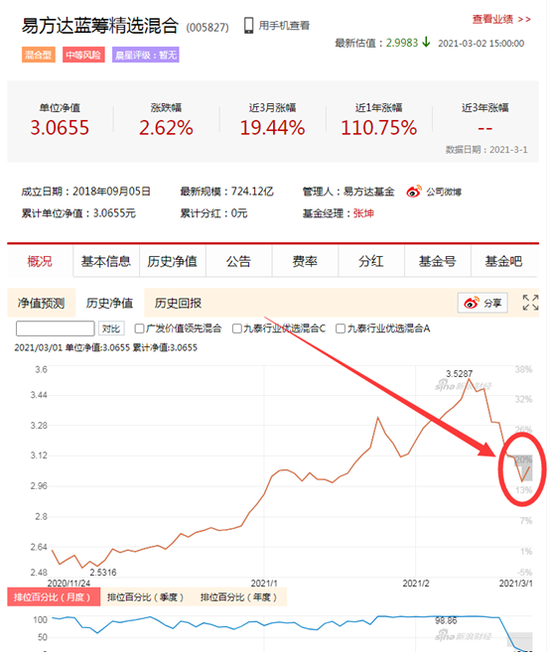Click the 最新规模 724.12亿 text
The height and width of the screenshot is (652, 550).
pyautogui.click(x=227, y=191)
